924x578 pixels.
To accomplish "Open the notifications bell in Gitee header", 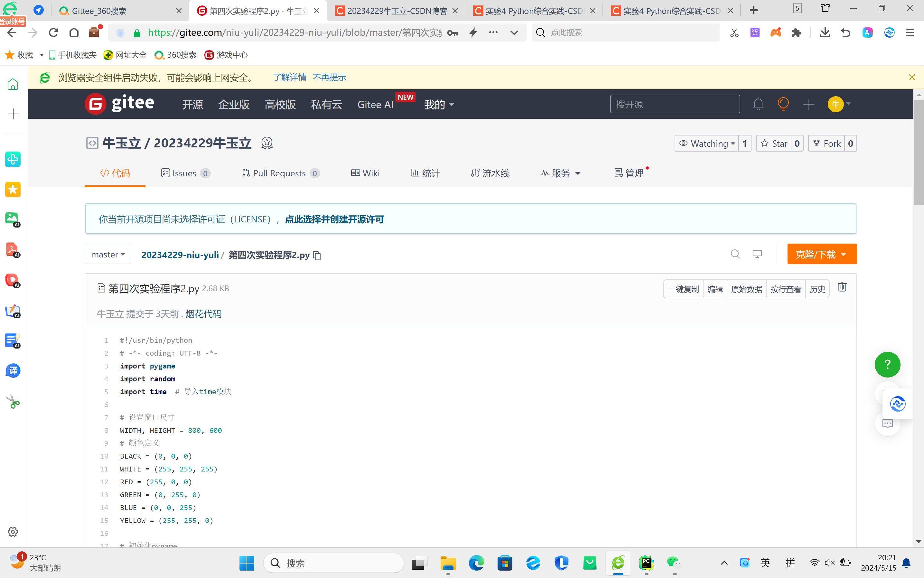I will (x=758, y=104).
